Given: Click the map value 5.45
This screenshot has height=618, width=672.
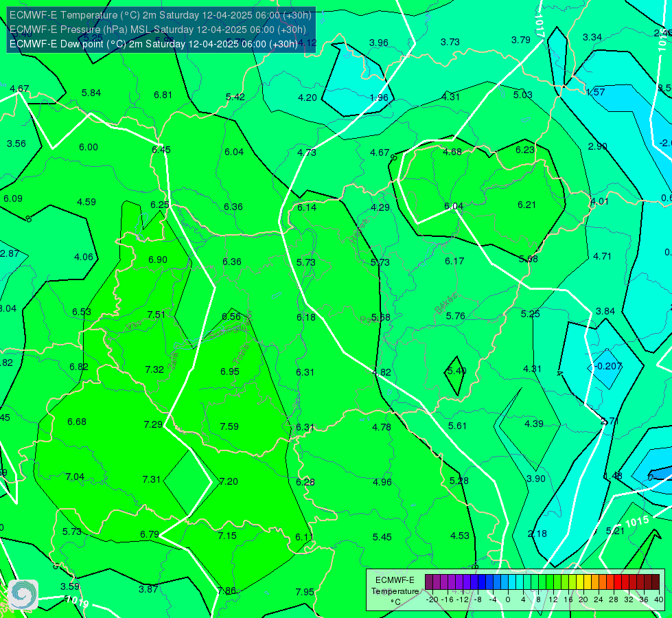Looking at the screenshot, I should tap(382, 537).
